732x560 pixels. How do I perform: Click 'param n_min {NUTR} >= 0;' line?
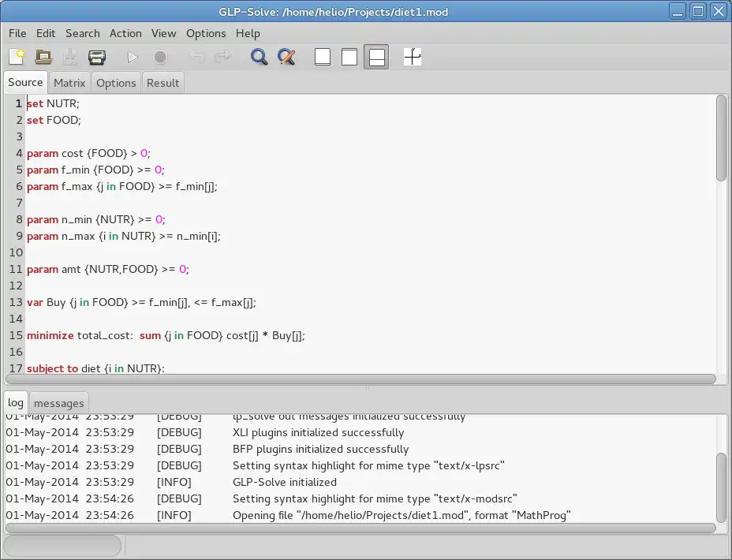pyautogui.click(x=96, y=220)
